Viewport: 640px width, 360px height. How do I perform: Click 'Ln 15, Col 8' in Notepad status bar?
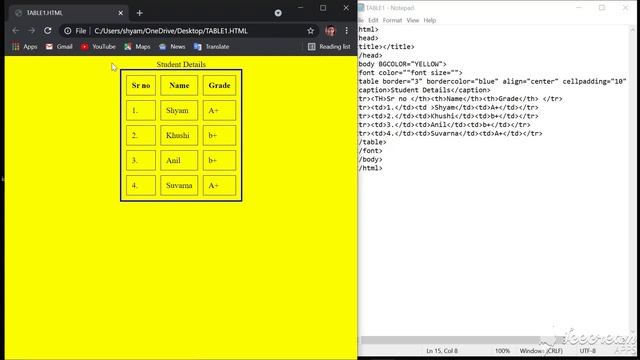(442, 351)
